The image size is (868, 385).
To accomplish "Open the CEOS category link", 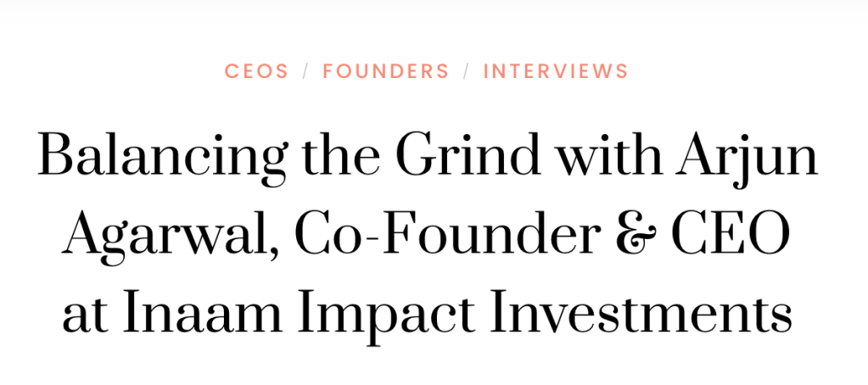I will 256,71.
